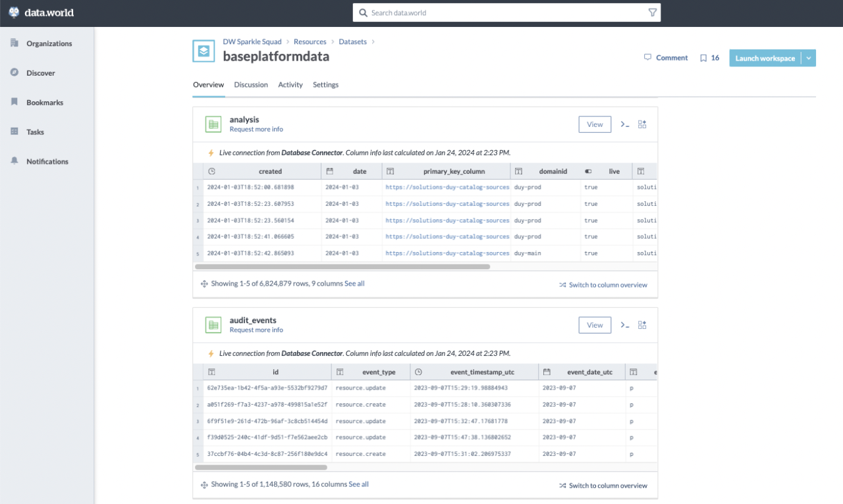This screenshot has width=843, height=504.
Task: Click the analysis table title
Action: tap(244, 120)
